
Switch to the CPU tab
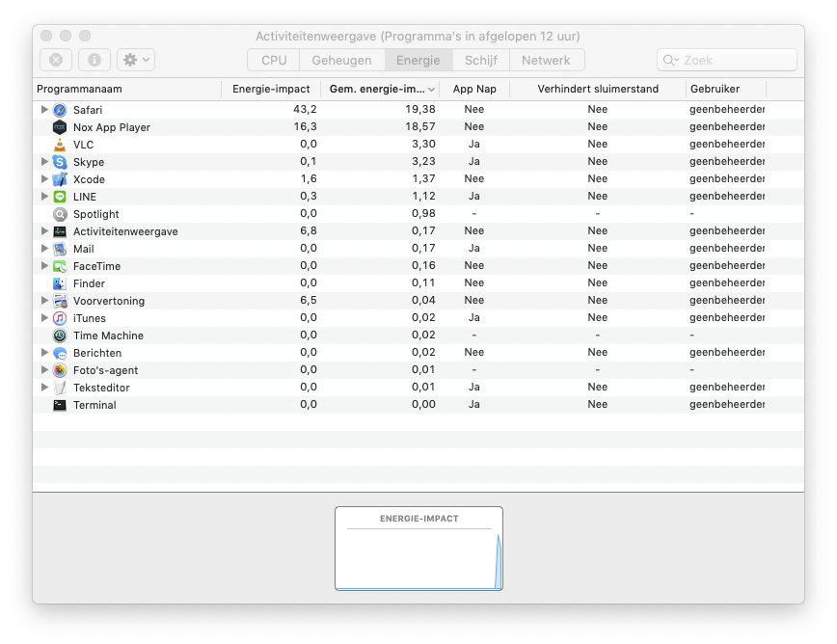274,61
